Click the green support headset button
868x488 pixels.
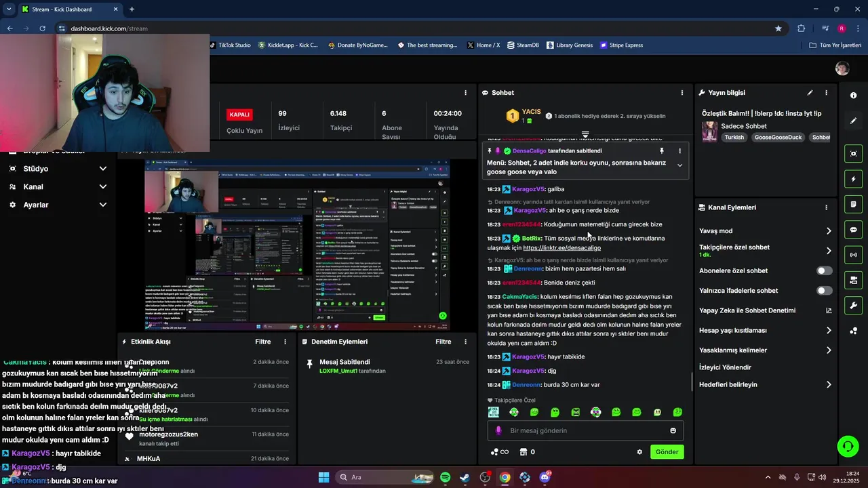click(848, 446)
